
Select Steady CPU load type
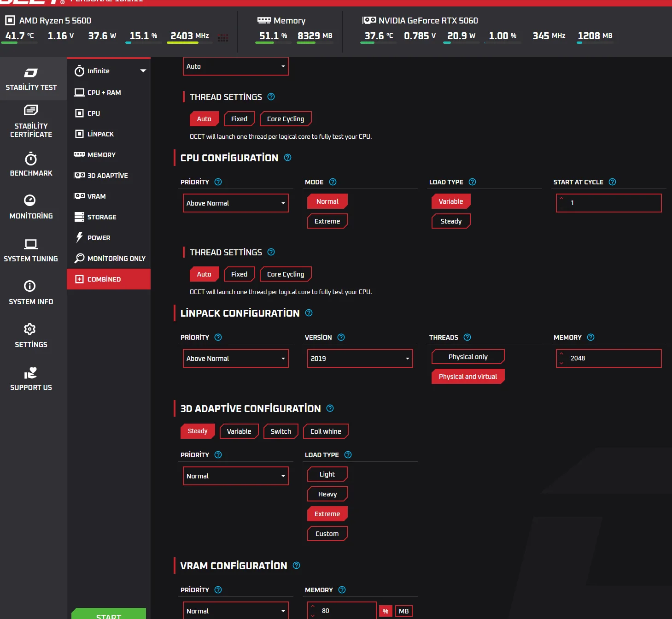click(x=451, y=221)
